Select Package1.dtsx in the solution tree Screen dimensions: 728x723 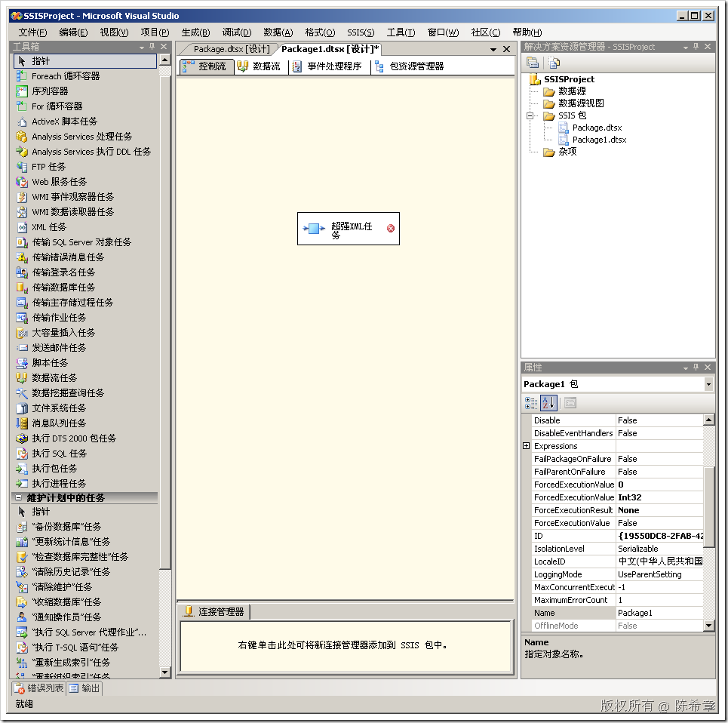coord(599,140)
